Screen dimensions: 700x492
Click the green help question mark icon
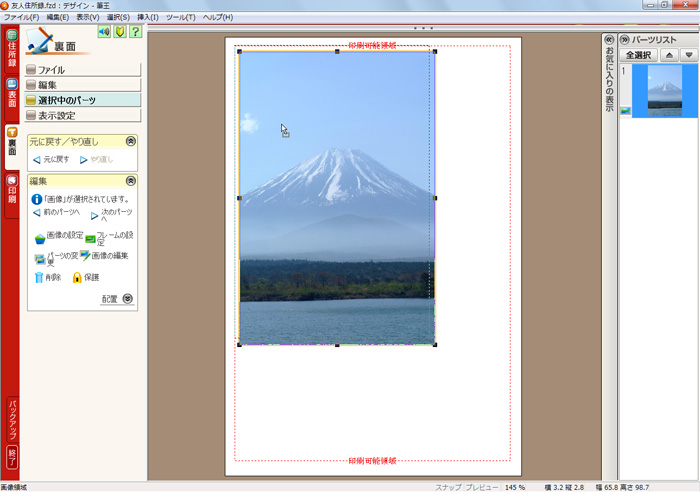[135, 32]
